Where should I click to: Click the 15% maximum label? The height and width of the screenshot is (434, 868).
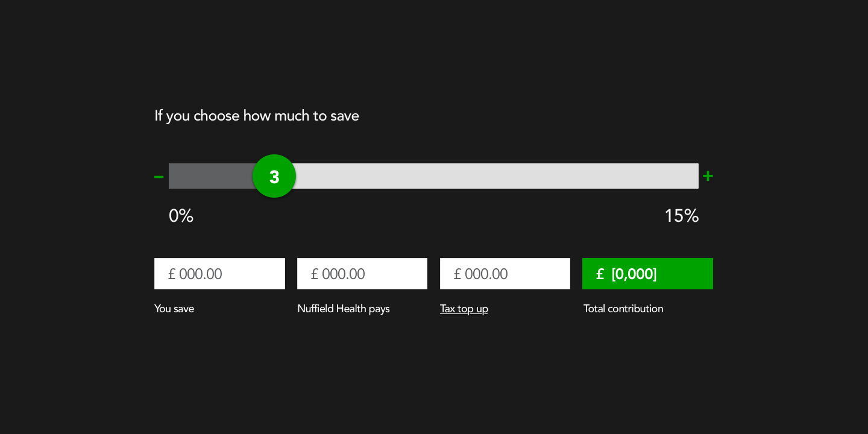point(681,216)
